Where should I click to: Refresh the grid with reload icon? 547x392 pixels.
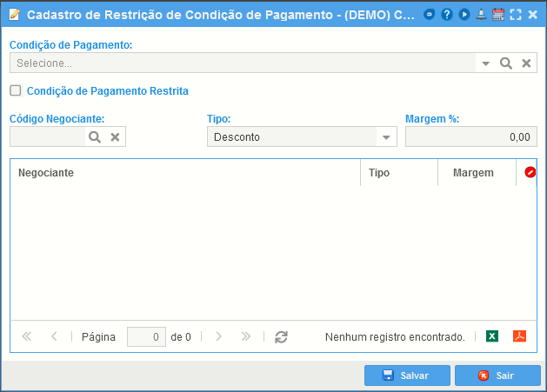pos(281,337)
